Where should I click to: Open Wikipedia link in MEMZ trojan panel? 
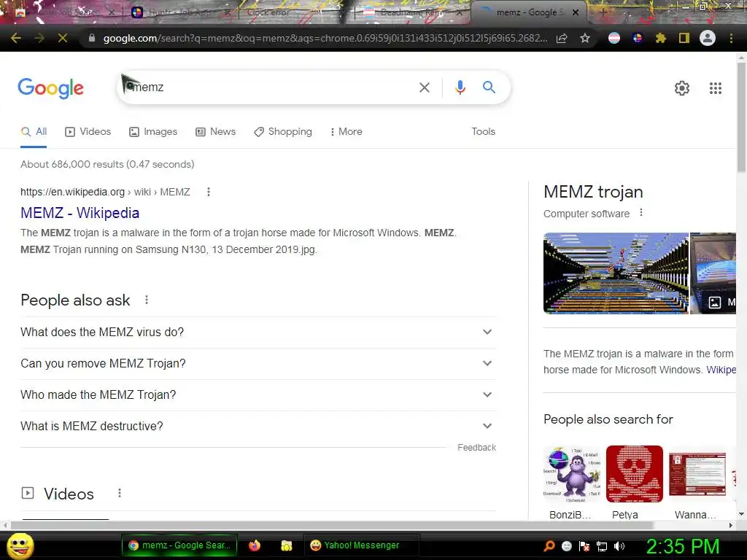tap(721, 370)
